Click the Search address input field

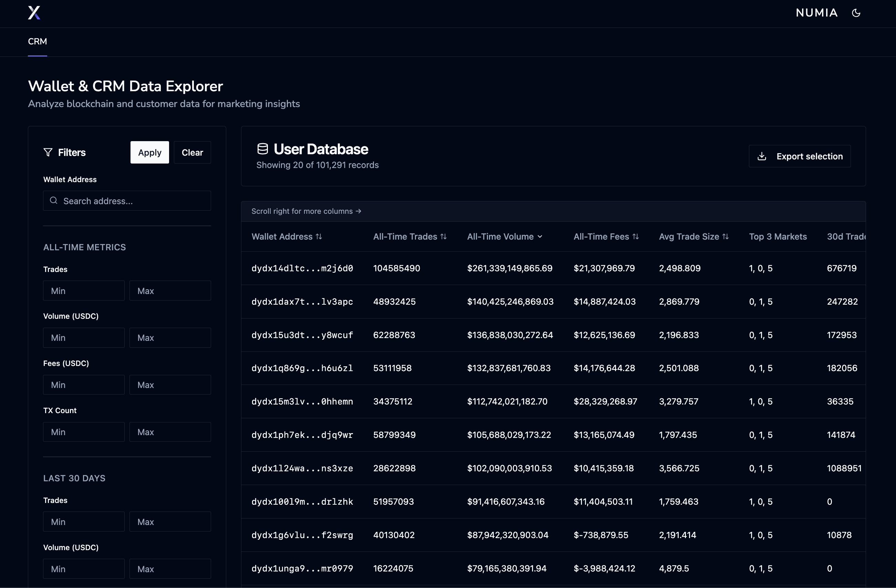click(x=127, y=201)
